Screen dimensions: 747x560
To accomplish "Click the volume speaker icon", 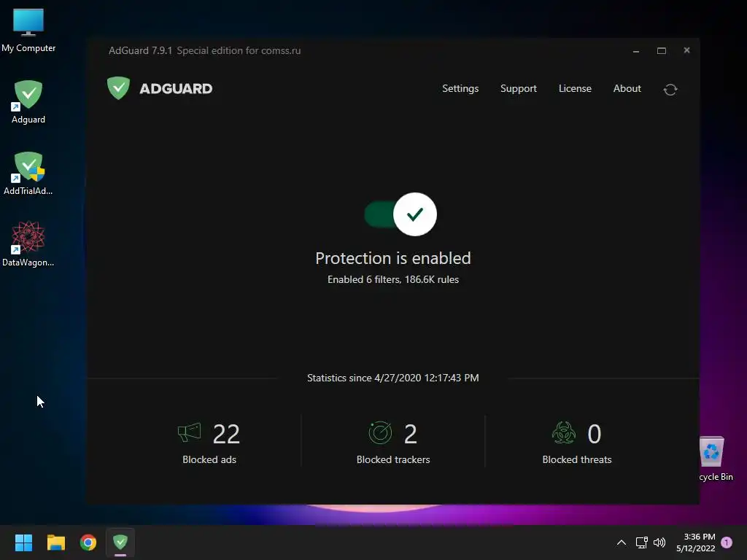I will pyautogui.click(x=659, y=542).
